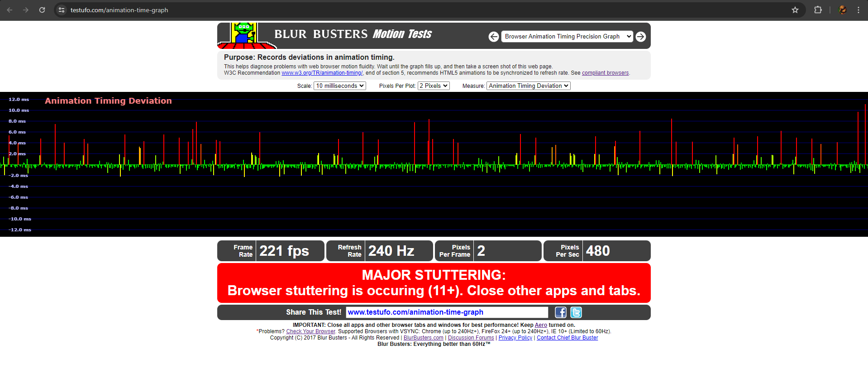
Task: Open the browser extensions puzzle icon
Action: coord(818,10)
